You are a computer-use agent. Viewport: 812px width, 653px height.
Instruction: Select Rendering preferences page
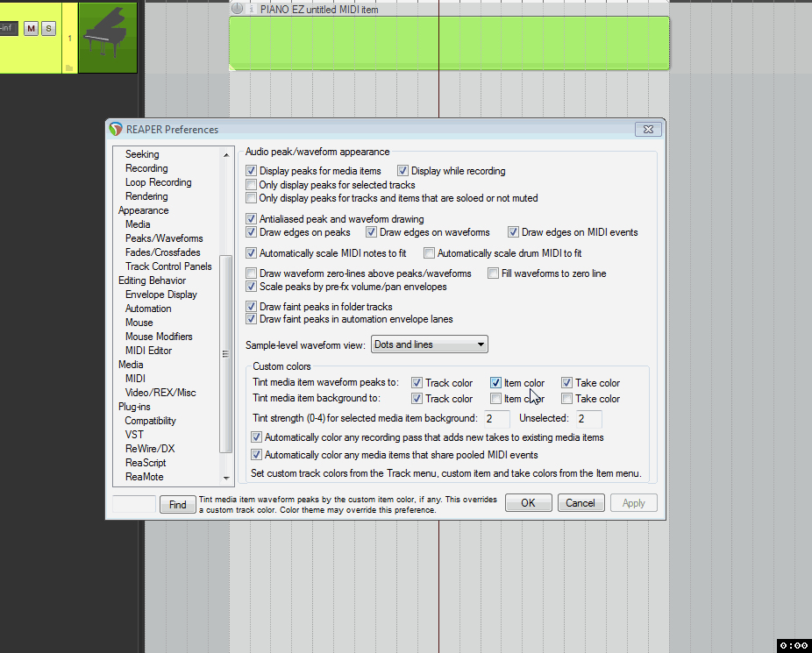[146, 196]
